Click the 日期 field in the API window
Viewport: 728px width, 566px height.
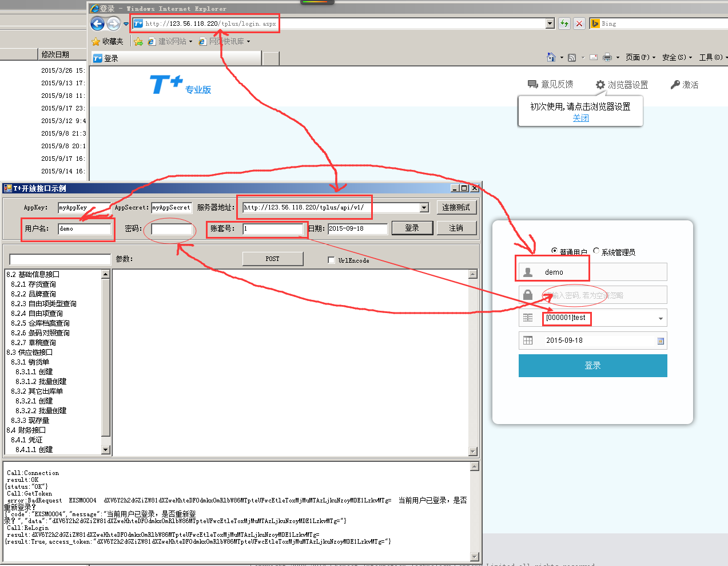tap(357, 228)
